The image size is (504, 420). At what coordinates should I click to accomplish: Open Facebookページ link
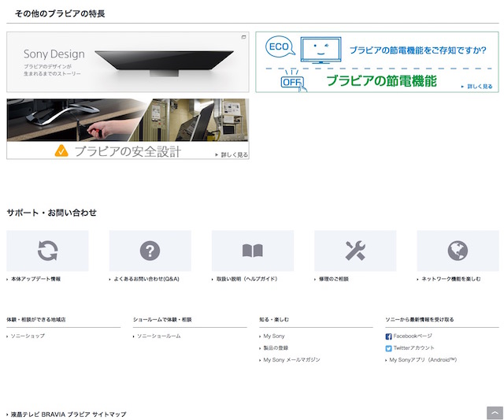coord(413,336)
